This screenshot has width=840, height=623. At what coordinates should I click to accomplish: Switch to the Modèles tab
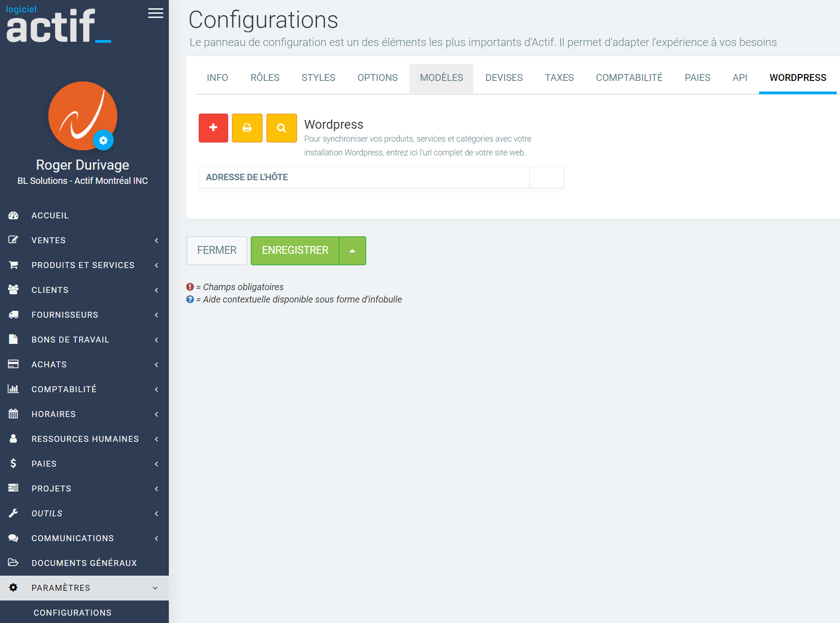[441, 78]
